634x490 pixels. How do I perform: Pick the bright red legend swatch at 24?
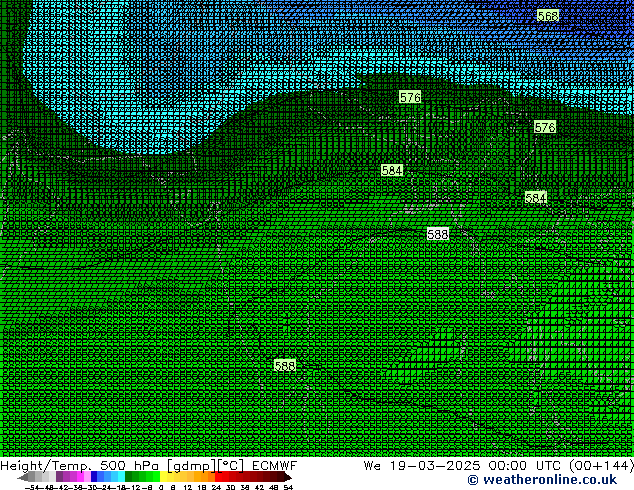tap(218, 476)
